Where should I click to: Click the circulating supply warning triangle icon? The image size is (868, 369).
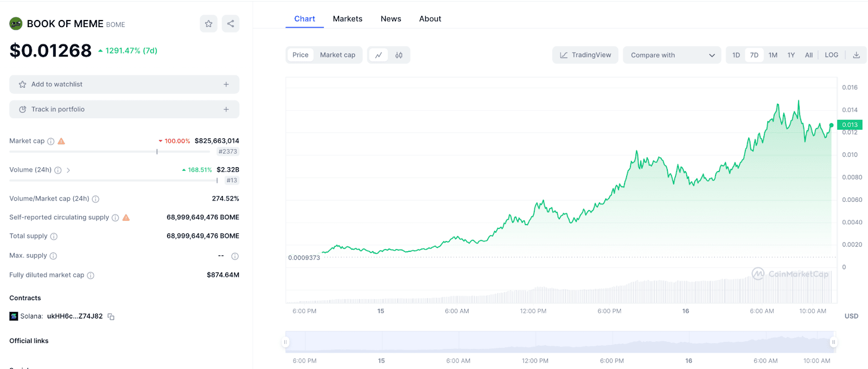(x=126, y=218)
